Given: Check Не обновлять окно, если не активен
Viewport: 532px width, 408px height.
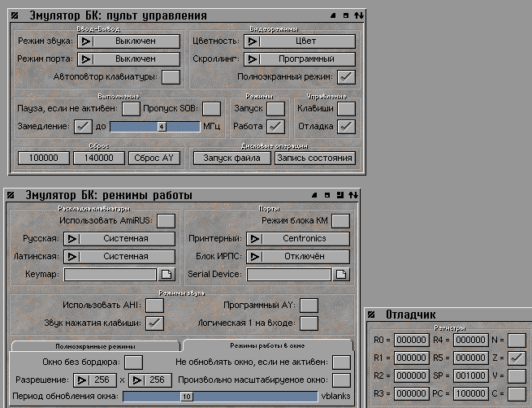Looking at the screenshot, I should point(342,362).
